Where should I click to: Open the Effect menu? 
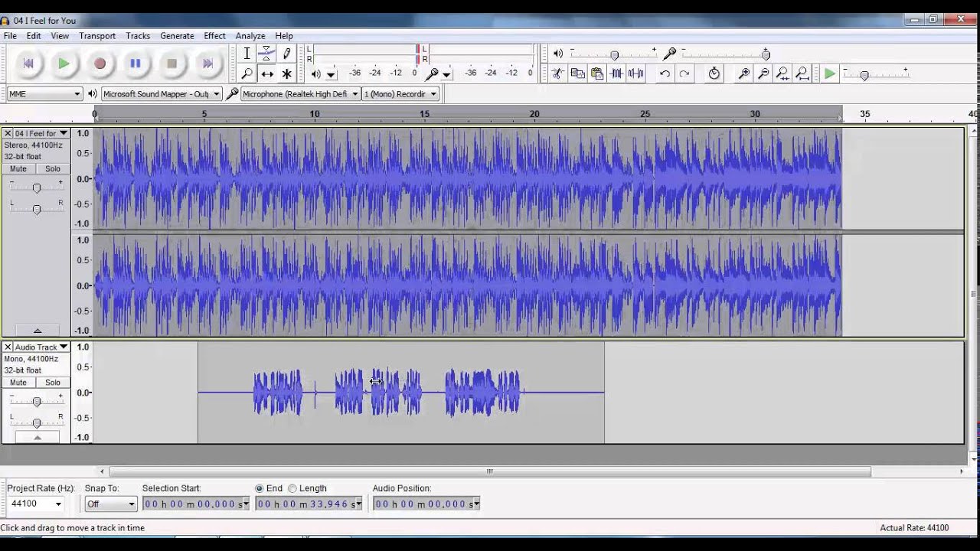(214, 36)
